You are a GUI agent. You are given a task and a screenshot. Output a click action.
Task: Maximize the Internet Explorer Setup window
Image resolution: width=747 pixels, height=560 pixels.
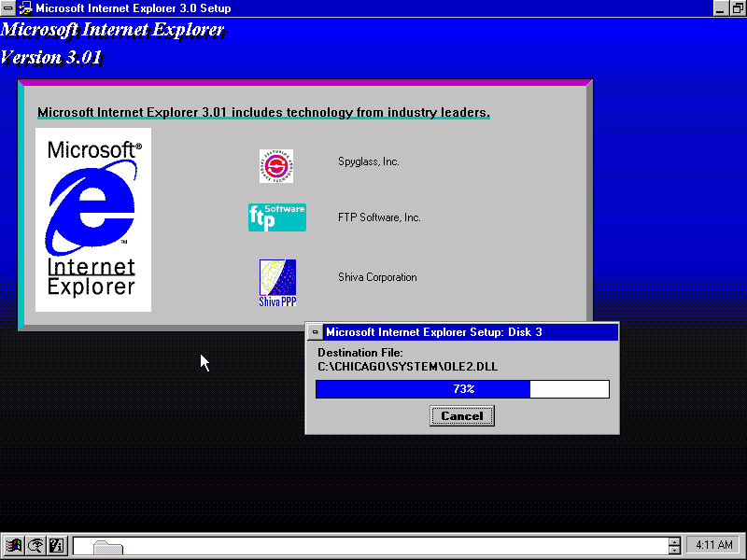click(738, 8)
